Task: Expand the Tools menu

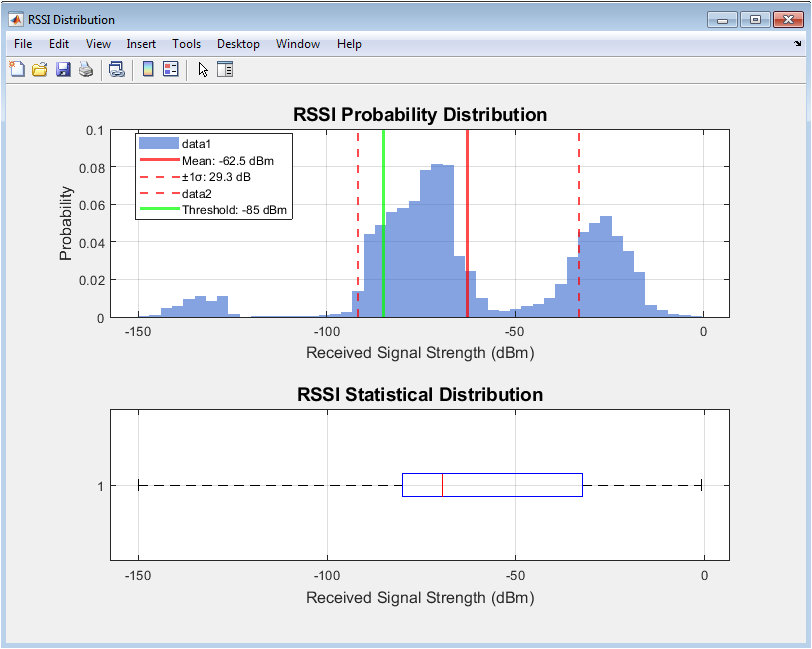Action: (186, 44)
